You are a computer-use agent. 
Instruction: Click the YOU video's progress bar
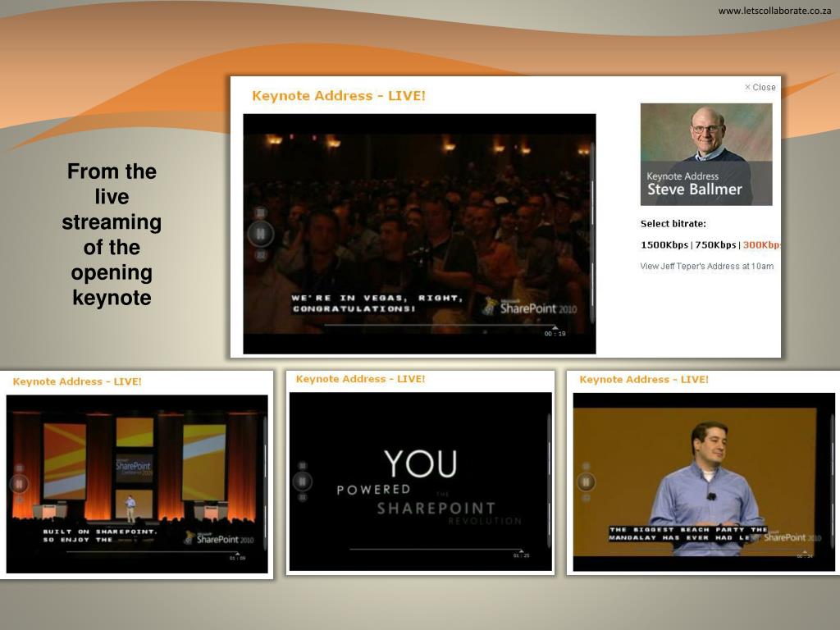436,549
